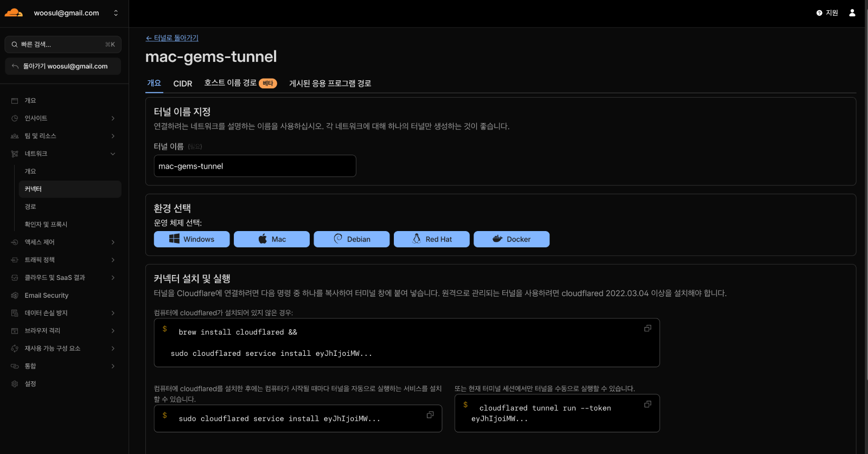Click the sidebar 개요 overview icon
Screen dimensions: 868x454
tap(15, 101)
